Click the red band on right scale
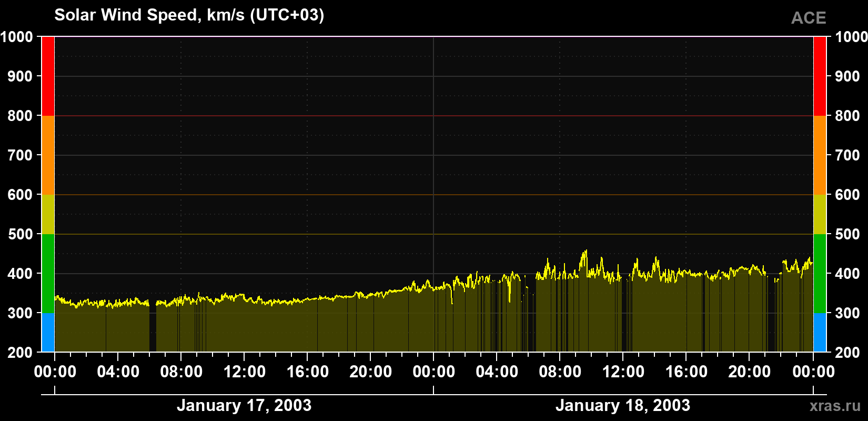Viewport: 868px width, 421px height. click(x=820, y=76)
